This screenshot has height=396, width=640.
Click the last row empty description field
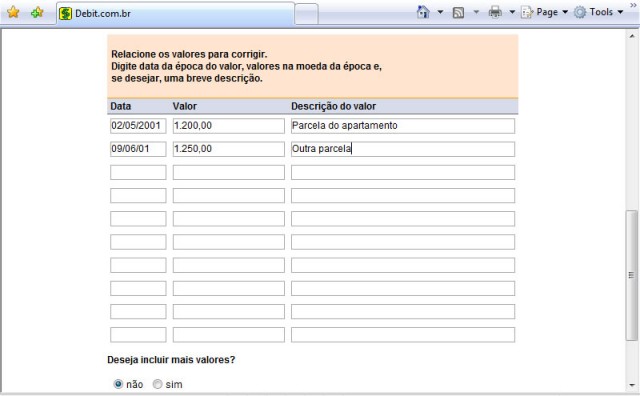pos(403,335)
